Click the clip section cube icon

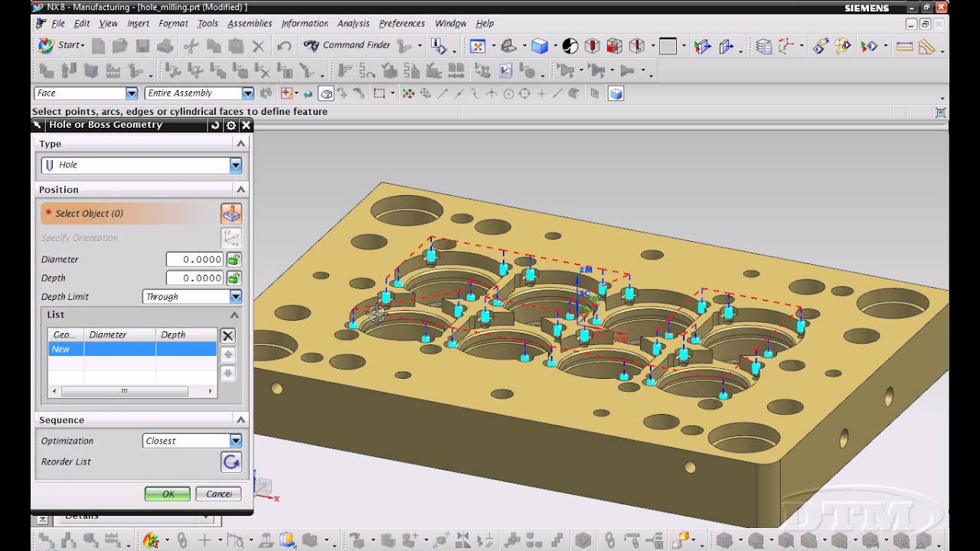click(x=614, y=46)
